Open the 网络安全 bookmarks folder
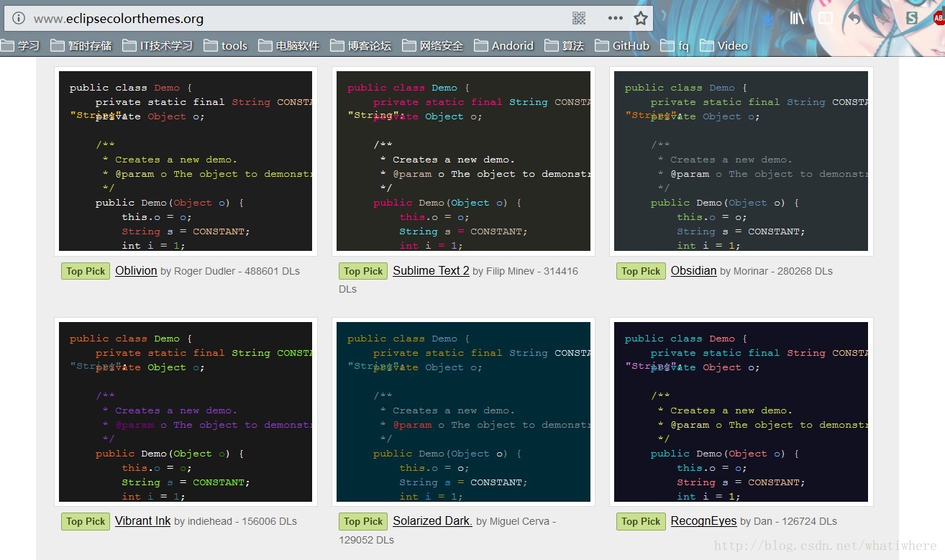This screenshot has height=560, width=945. (x=433, y=45)
